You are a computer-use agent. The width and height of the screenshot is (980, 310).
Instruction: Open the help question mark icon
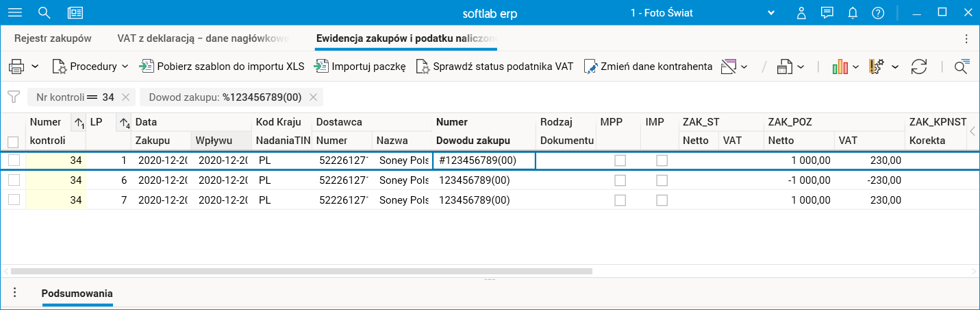(878, 12)
